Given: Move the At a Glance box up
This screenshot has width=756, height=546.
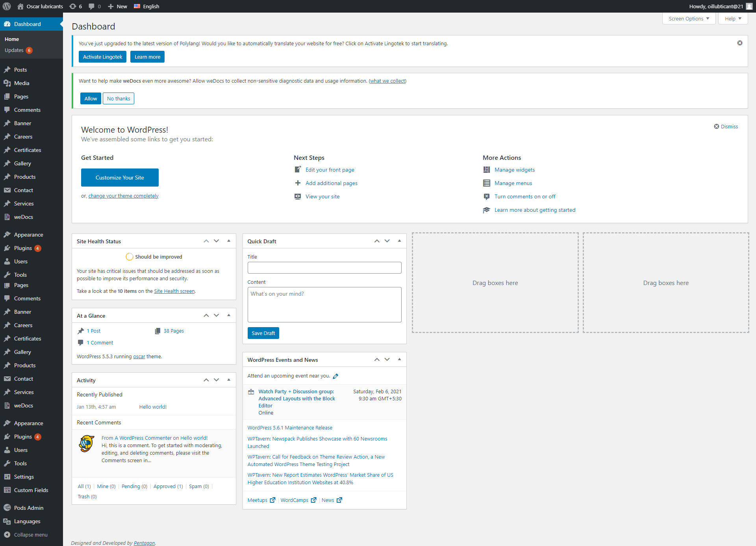Looking at the screenshot, I should (x=206, y=315).
